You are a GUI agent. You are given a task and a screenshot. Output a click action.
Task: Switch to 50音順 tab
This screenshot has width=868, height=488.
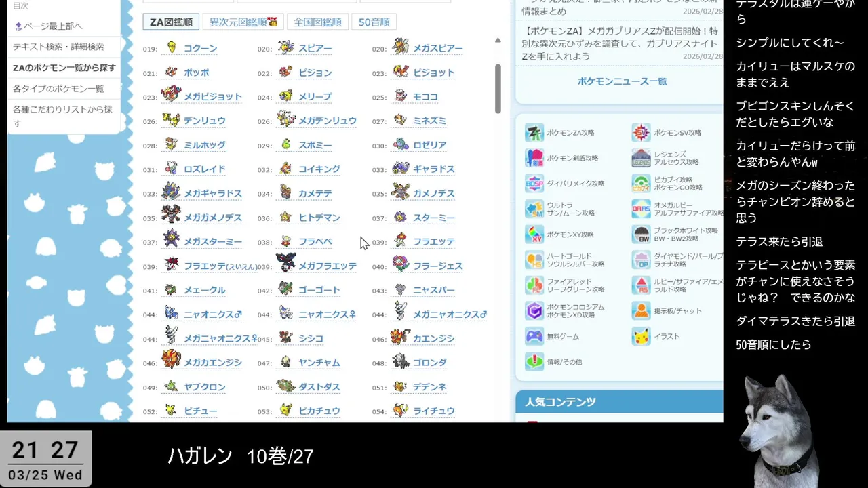(x=374, y=22)
